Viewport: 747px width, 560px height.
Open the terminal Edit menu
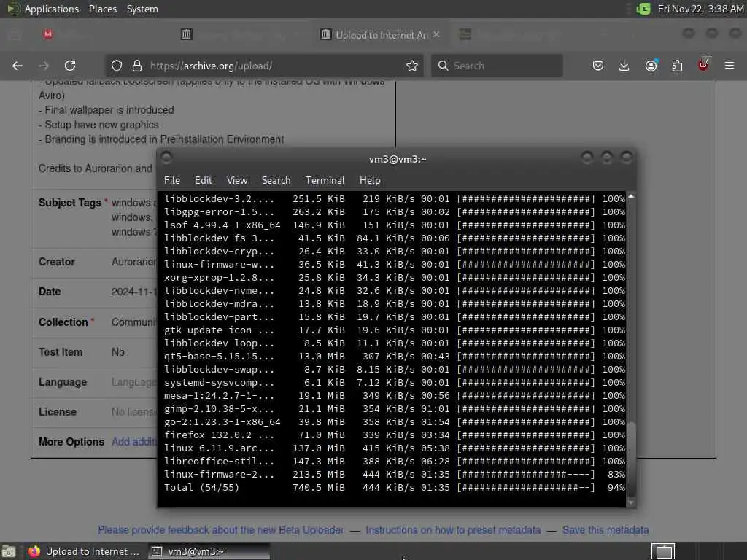(x=203, y=181)
